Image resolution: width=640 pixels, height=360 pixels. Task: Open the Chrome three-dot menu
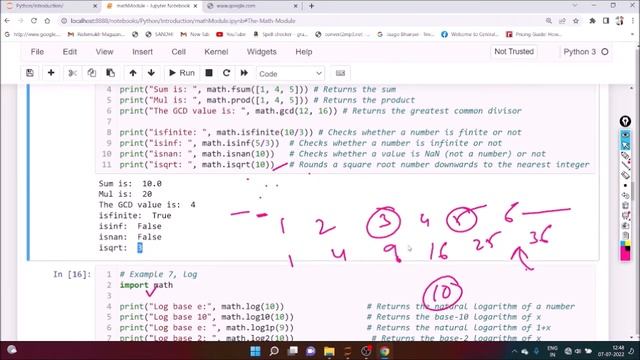pyautogui.click(x=633, y=20)
